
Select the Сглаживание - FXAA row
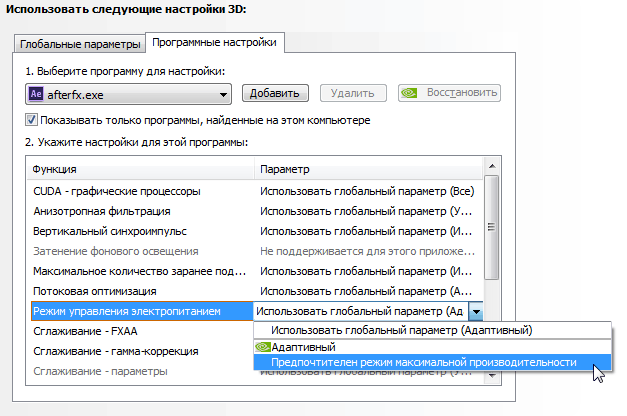point(140,331)
